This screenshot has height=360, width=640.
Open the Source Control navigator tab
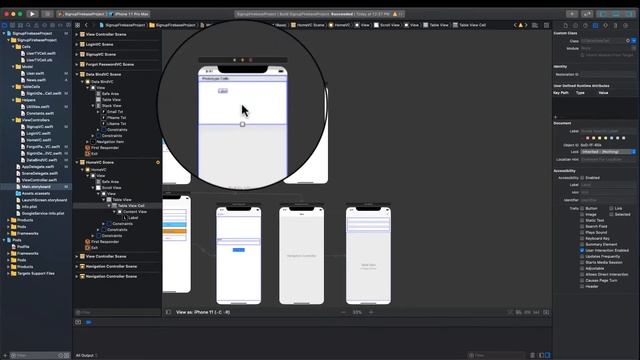click(12, 25)
